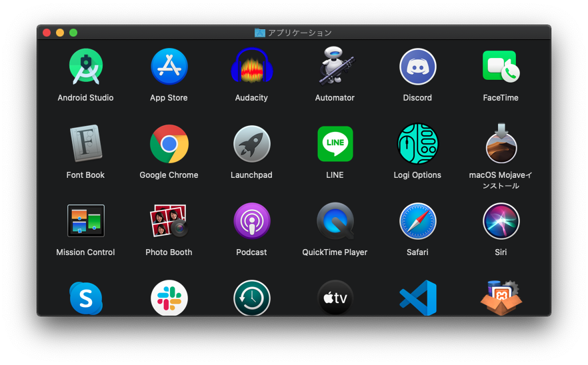Viewport: 588px width, 365px height.
Task: Click the Skype icon
Action: [x=86, y=298]
